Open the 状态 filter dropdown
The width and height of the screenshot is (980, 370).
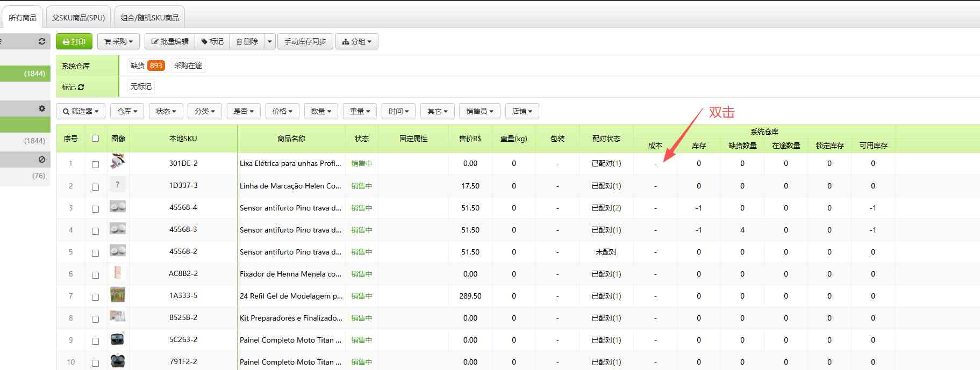[166, 111]
